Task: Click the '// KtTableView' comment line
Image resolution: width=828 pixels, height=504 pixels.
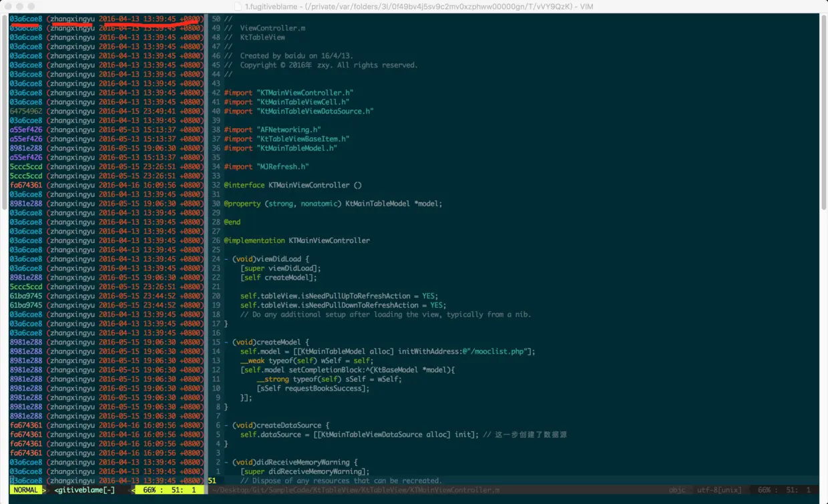Action: point(254,38)
